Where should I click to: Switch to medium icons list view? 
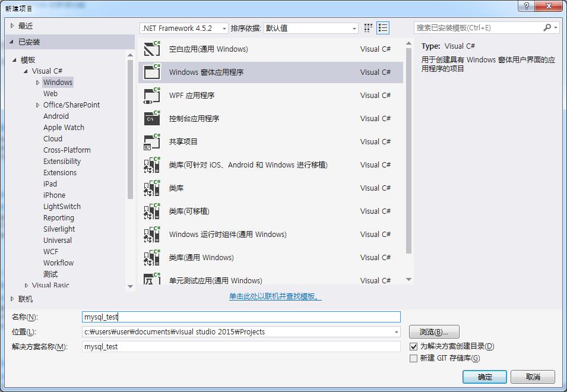tap(383, 28)
